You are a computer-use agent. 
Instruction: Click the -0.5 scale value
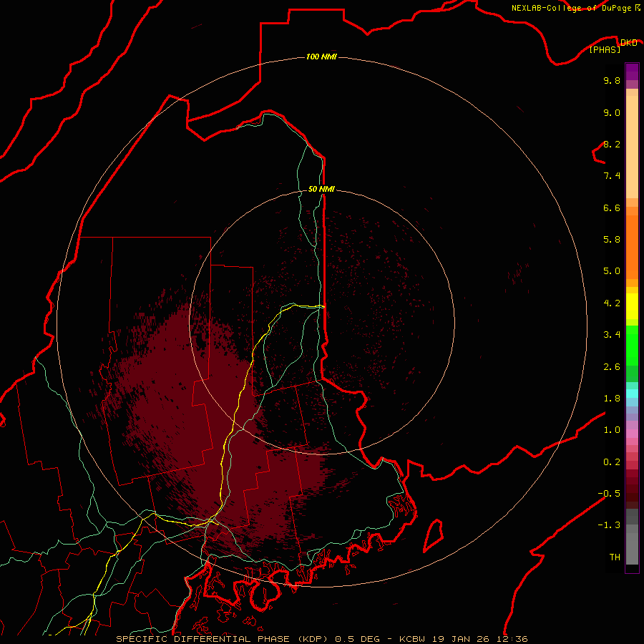point(609,494)
